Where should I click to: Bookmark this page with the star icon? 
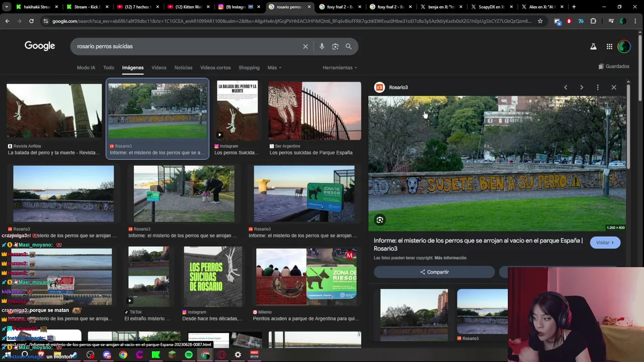[540, 21]
